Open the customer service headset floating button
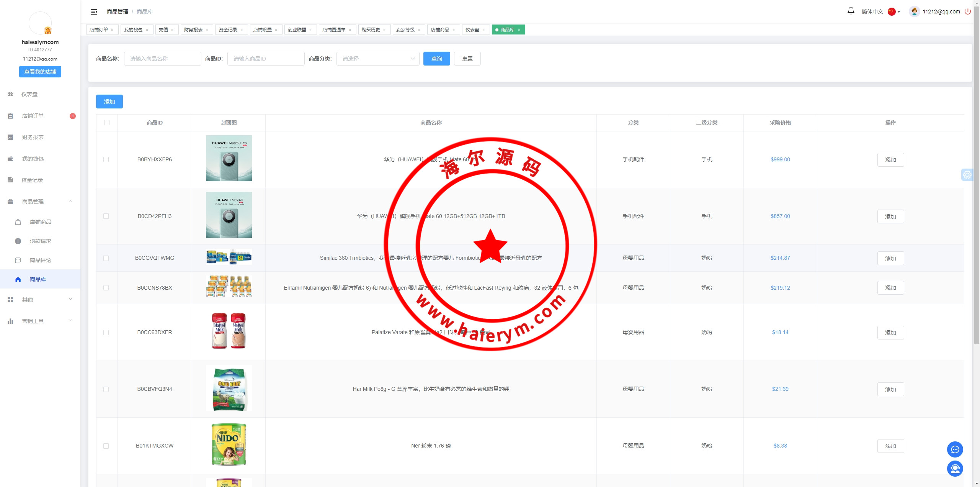 (x=955, y=469)
